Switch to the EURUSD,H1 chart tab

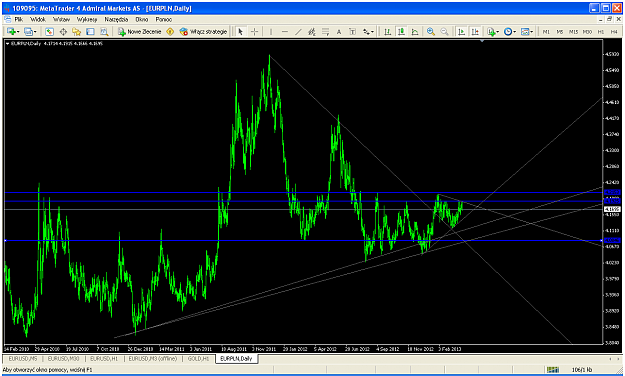[x=104, y=358]
